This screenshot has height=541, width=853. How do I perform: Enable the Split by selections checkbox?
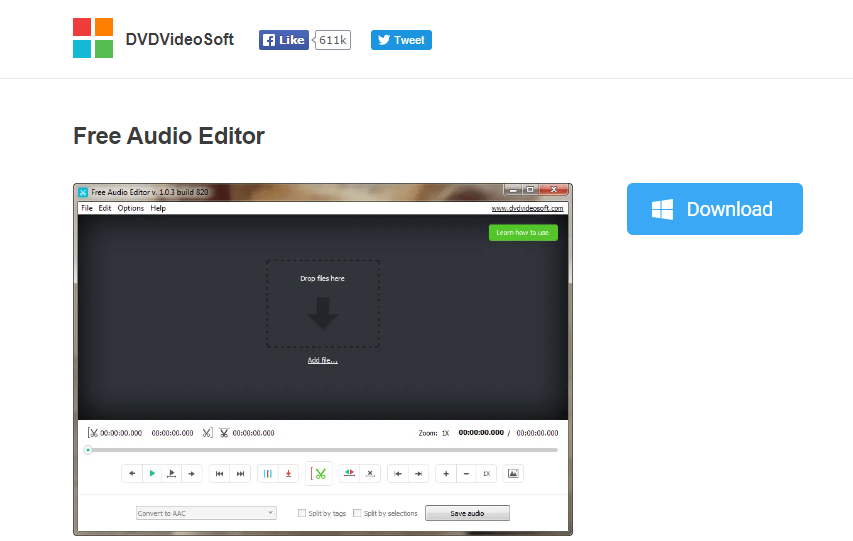pos(357,513)
